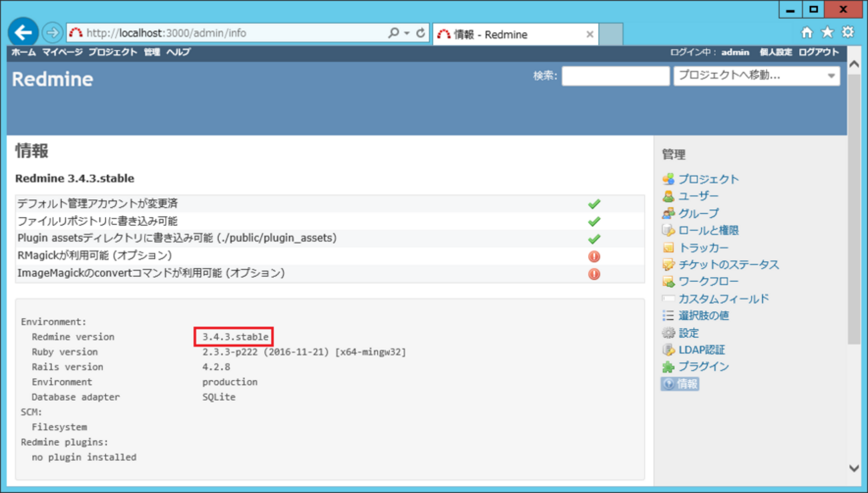Open the LDAP認証 admin link
The width and height of the screenshot is (868, 493).
pyautogui.click(x=701, y=349)
